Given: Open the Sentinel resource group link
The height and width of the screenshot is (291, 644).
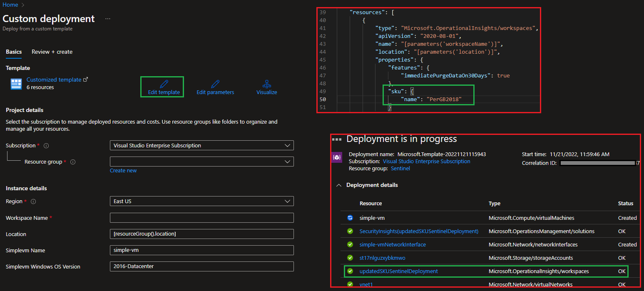Looking at the screenshot, I should 400,168.
